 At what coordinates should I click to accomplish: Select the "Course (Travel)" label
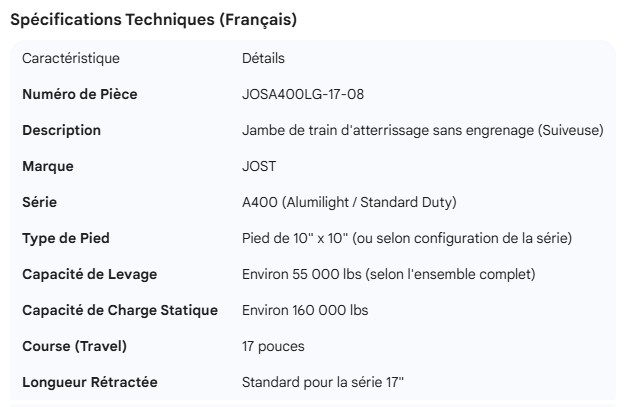75,347
